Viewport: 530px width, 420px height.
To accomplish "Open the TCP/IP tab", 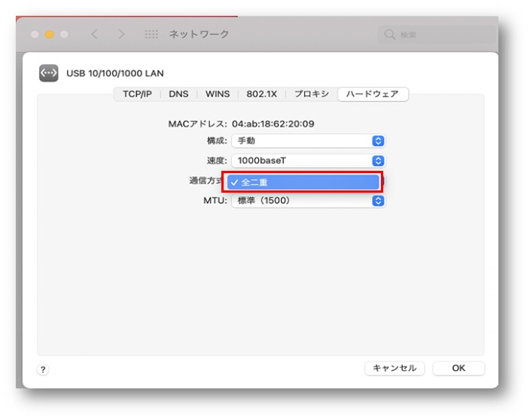I will tap(137, 94).
